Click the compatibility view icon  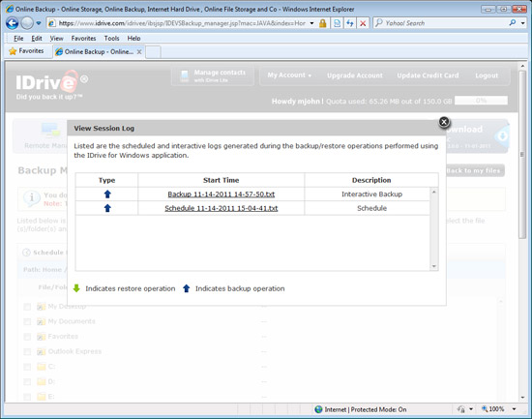337,23
